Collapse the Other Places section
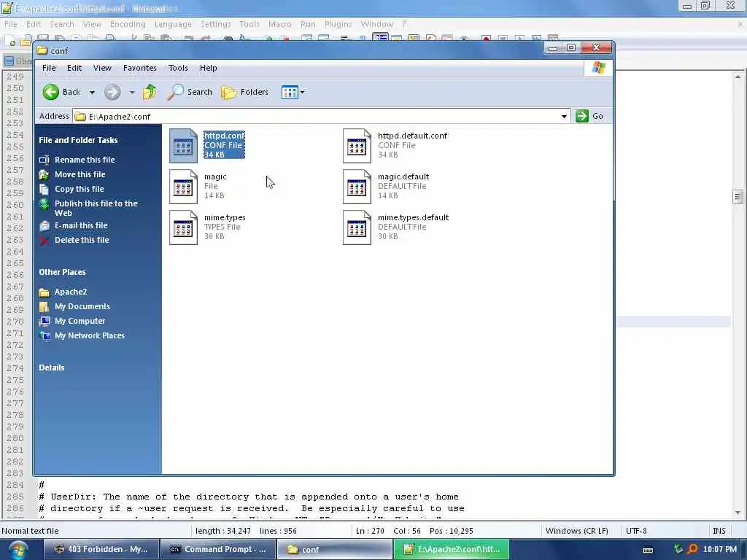The width and height of the screenshot is (747, 560). pos(63,273)
